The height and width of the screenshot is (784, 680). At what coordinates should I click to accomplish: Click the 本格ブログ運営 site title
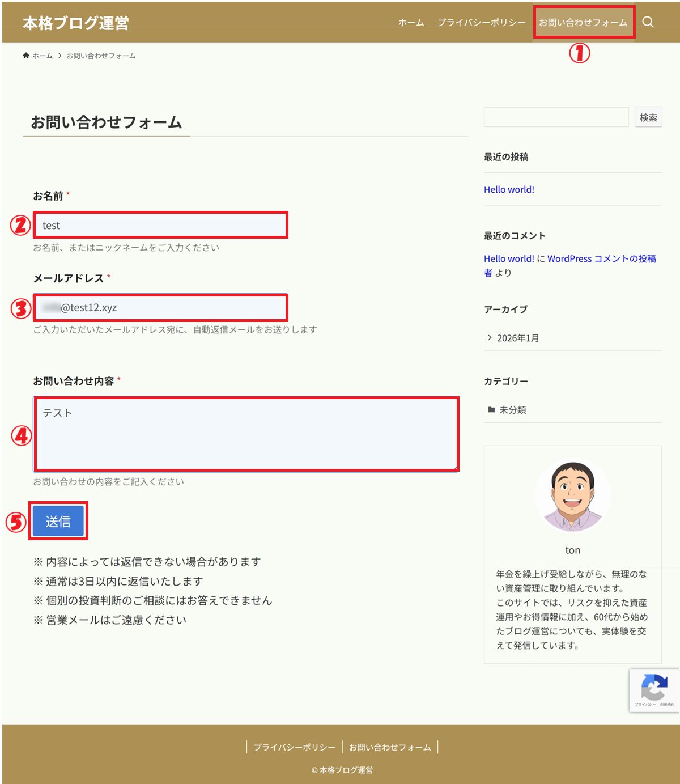pos(76,23)
